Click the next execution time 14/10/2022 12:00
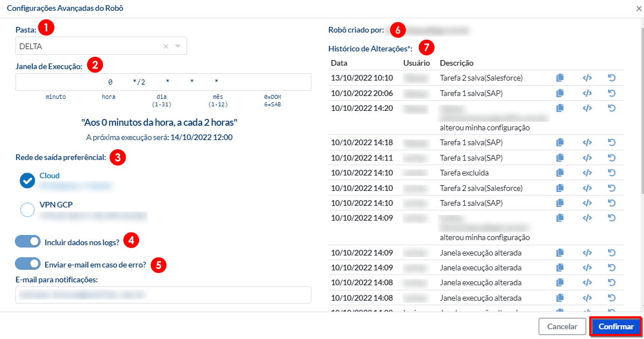 [x=202, y=137]
